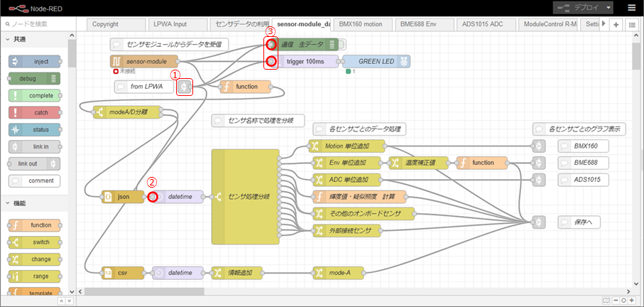644x307 pixels.
Task: Toggle the navigator view in footer
Action: click(605, 301)
